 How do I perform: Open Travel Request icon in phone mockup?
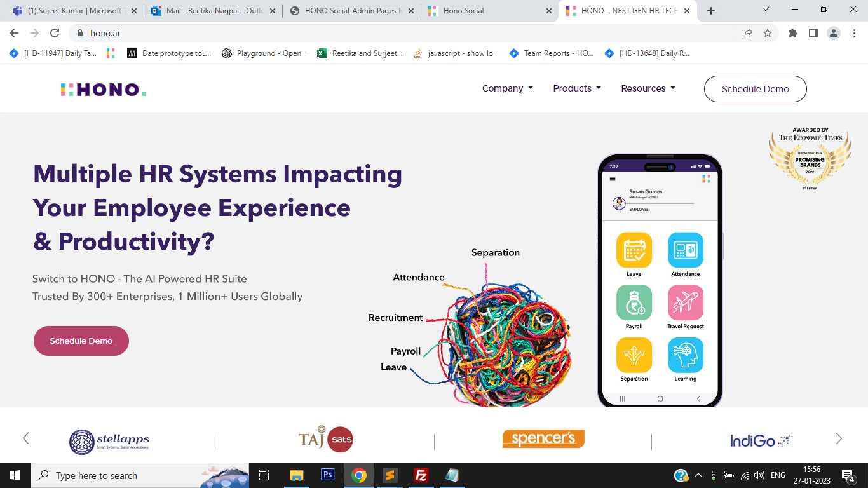686,302
